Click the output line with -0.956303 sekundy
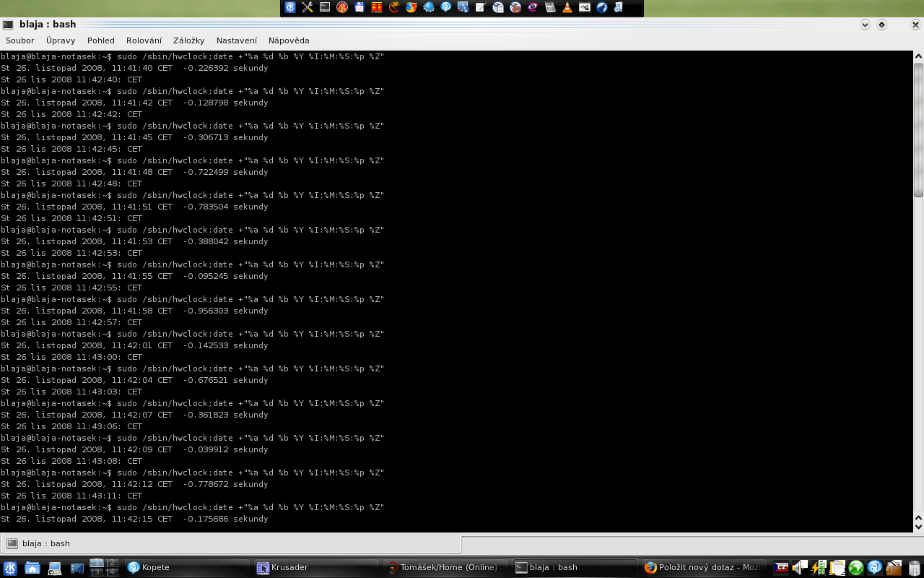Viewport: 924px width, 578px height. (x=134, y=311)
